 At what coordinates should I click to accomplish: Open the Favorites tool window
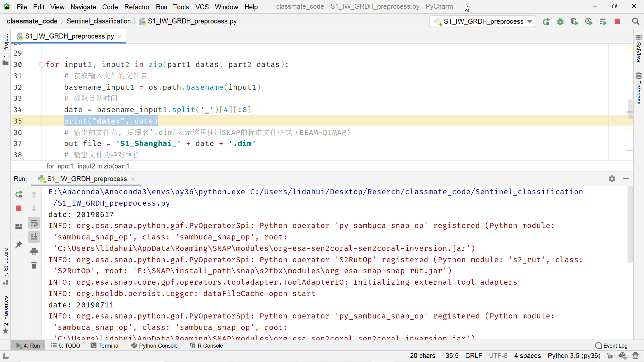pyautogui.click(x=5, y=315)
